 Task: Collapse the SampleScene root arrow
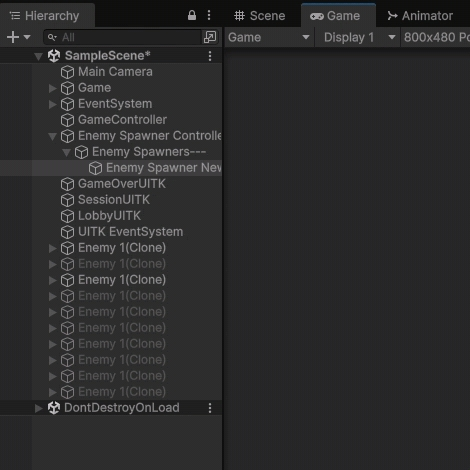(x=39, y=56)
